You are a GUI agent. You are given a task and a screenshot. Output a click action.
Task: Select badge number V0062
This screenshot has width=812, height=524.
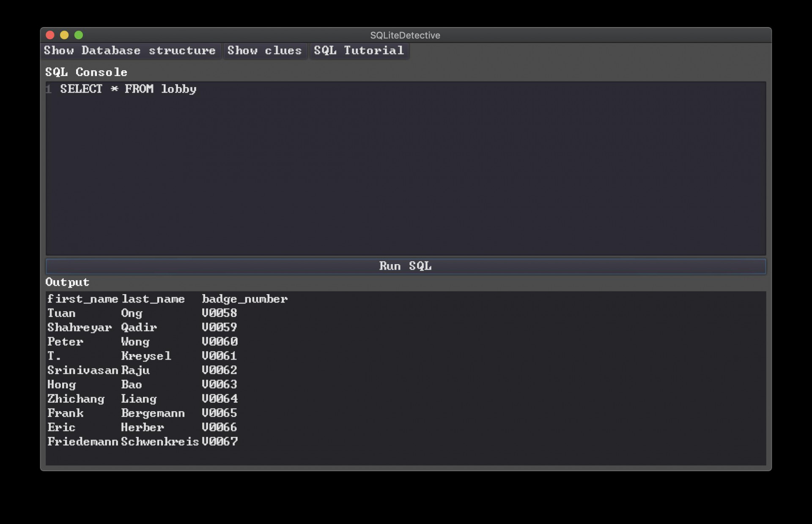[x=219, y=371]
